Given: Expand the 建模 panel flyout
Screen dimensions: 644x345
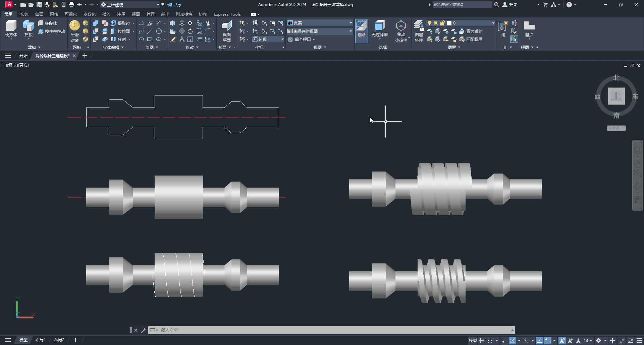Looking at the screenshot, I should pyautogui.click(x=34, y=47).
